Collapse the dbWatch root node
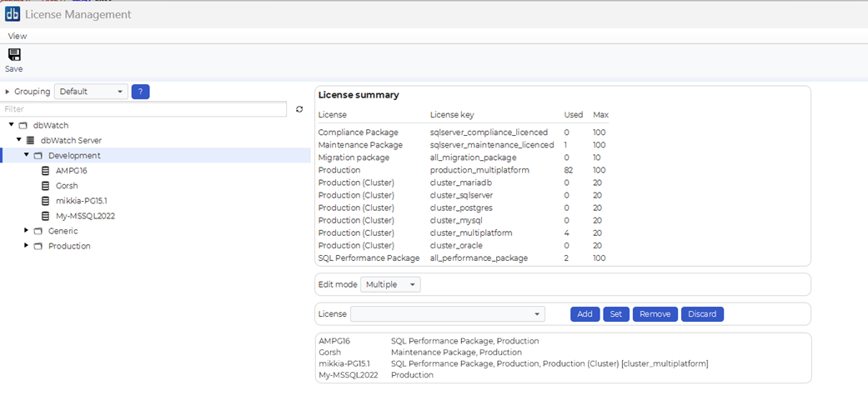This screenshot has height=406, width=868. point(11,125)
